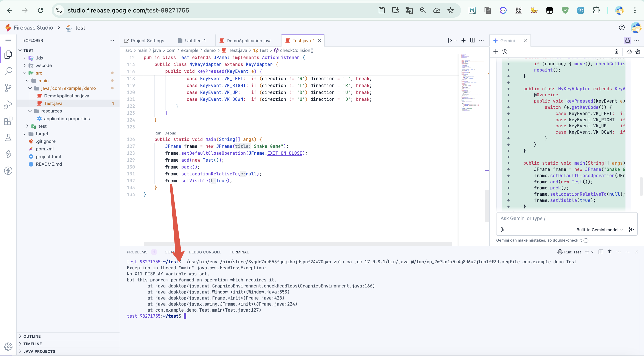This screenshot has height=356, width=644.
Task: Click the Ask Gemini input field
Action: coord(565,218)
